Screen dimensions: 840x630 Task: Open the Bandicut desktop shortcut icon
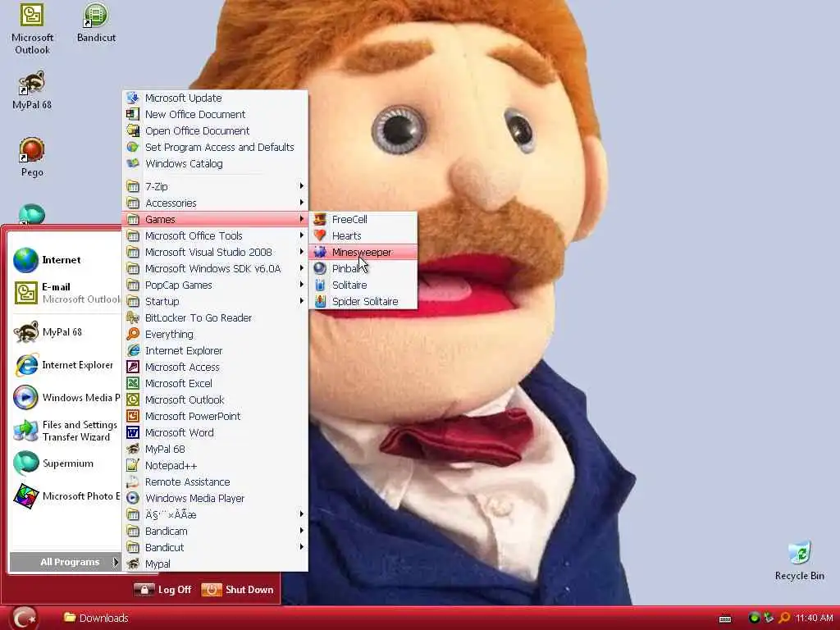(96, 22)
